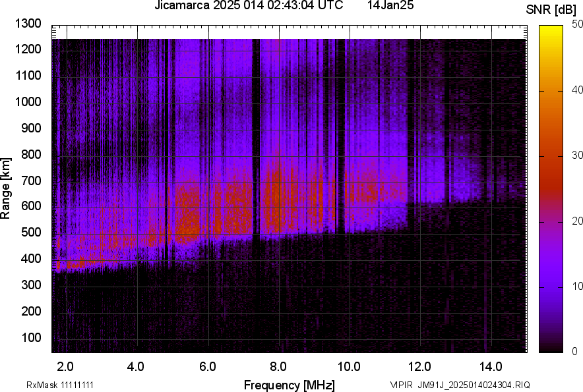Screen dimensions: 583x392
Task: Click range axis tick label 600
Action: click(31, 206)
